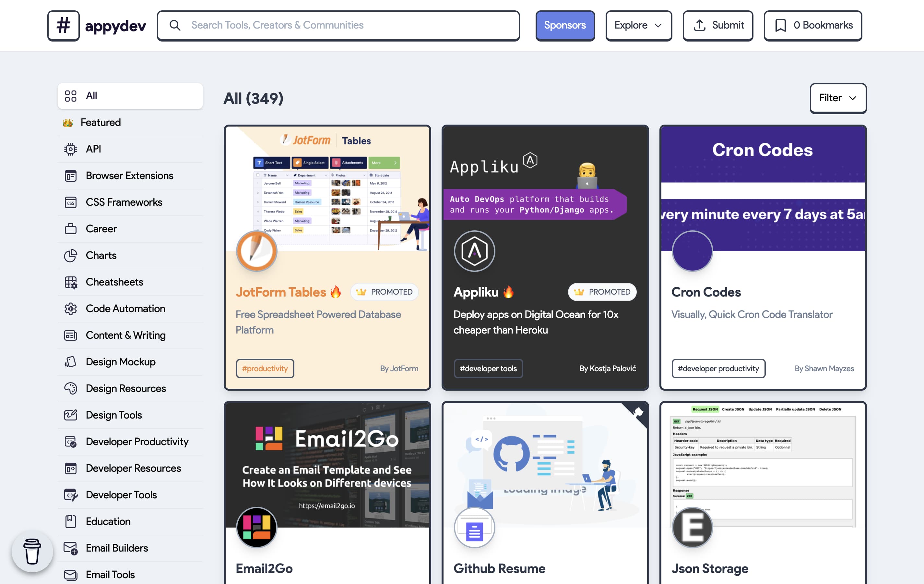Screen dimensions: 924x584
Task: Click the Browser Extensions icon
Action: click(x=71, y=176)
